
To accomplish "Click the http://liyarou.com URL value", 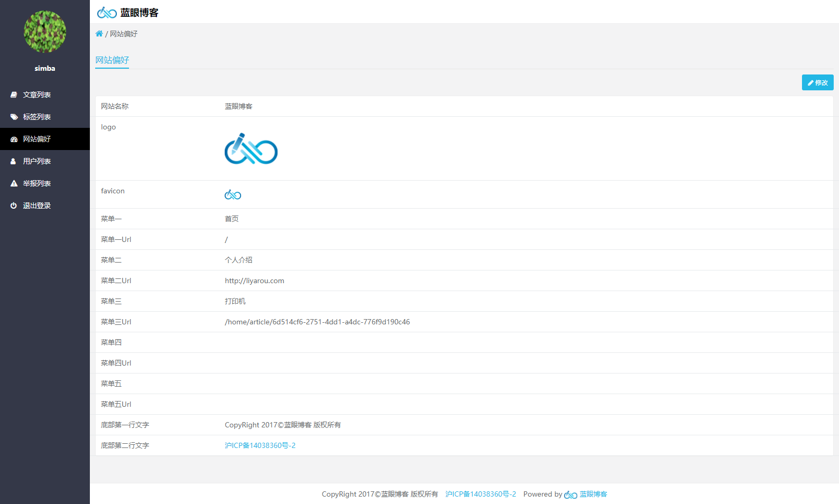I will click(254, 281).
